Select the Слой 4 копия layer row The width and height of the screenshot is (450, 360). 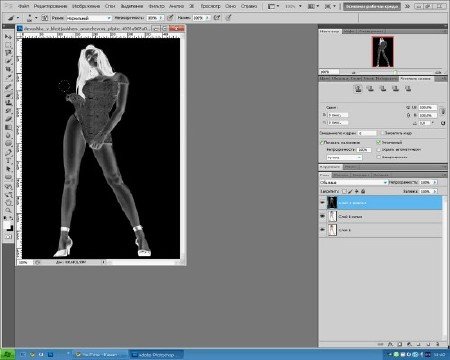(381, 216)
